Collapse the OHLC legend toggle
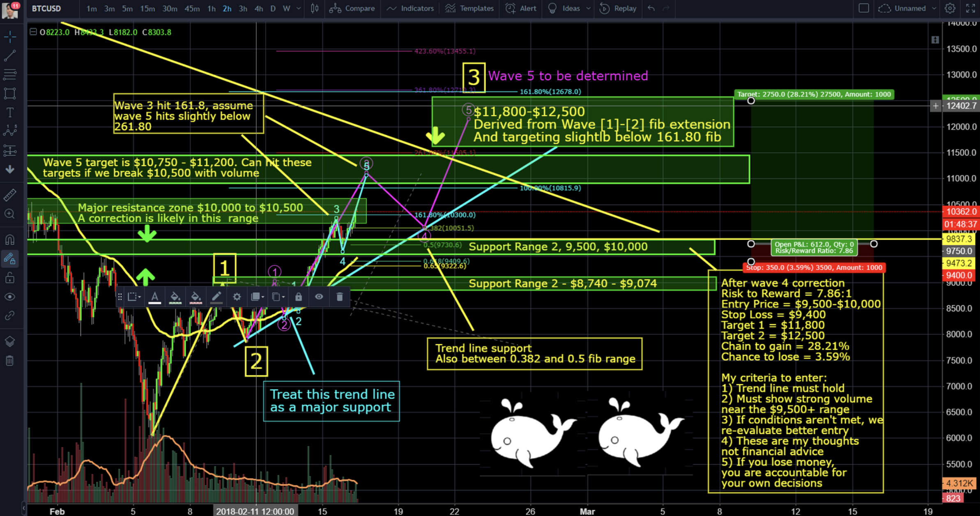Image resolution: width=980 pixels, height=516 pixels. 33,32
